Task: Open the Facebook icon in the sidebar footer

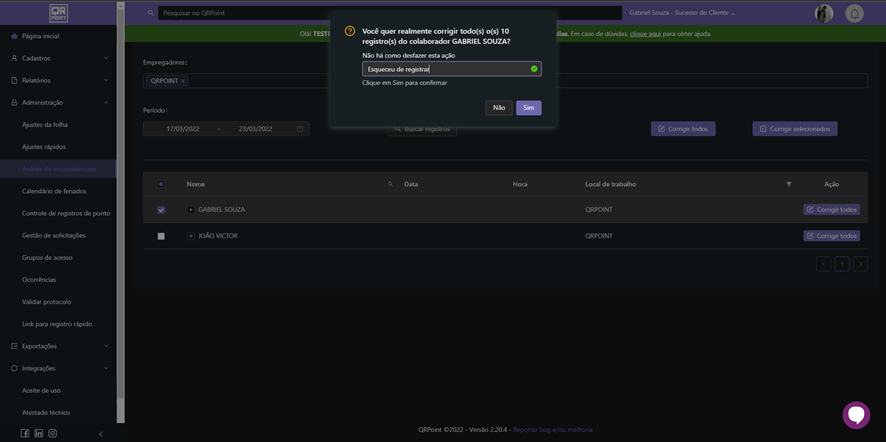Action: point(25,433)
